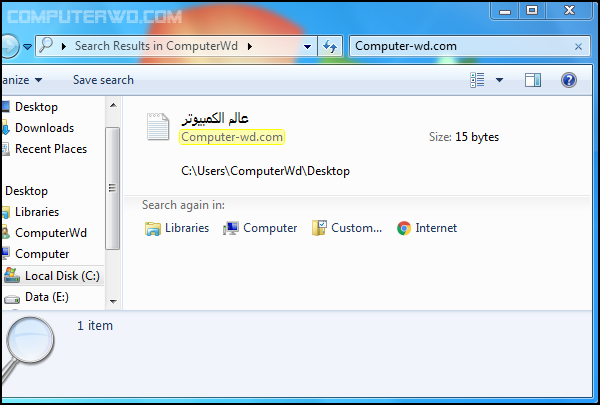Select Search Results in ComputerWd breadcrumb
The height and width of the screenshot is (405, 600).
coord(156,46)
